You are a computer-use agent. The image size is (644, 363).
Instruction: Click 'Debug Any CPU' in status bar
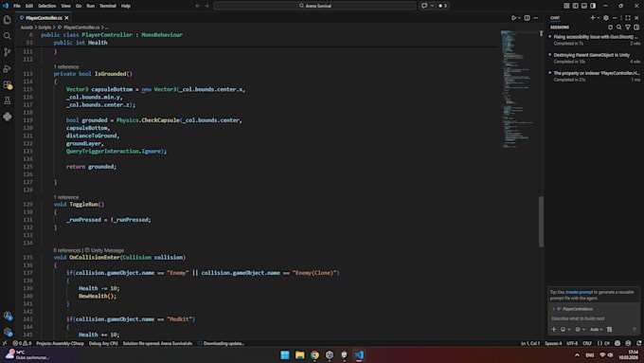[103, 343]
